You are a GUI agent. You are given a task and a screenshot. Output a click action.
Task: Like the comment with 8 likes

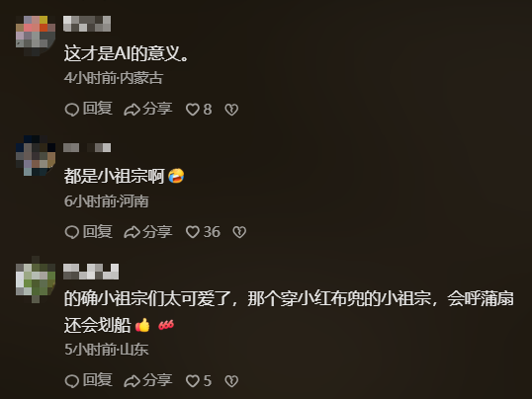click(x=199, y=110)
